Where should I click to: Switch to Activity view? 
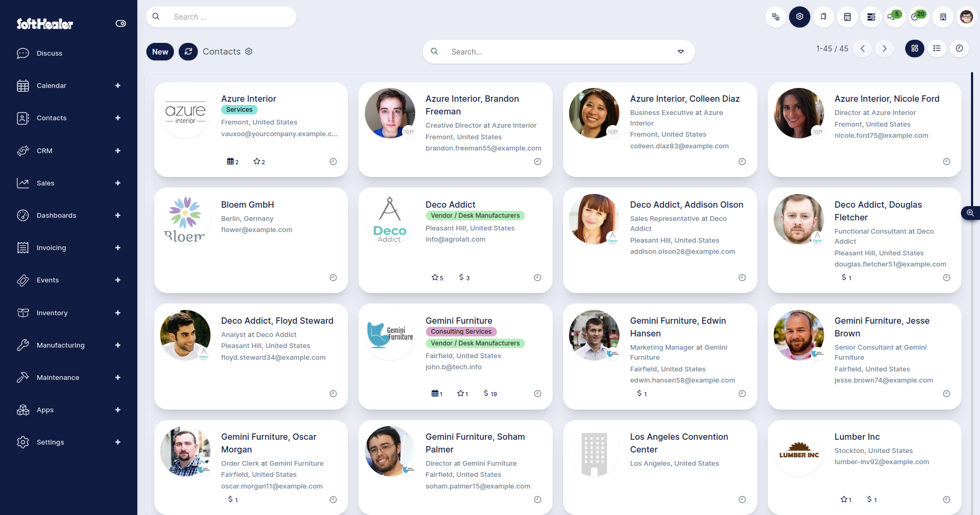point(959,48)
